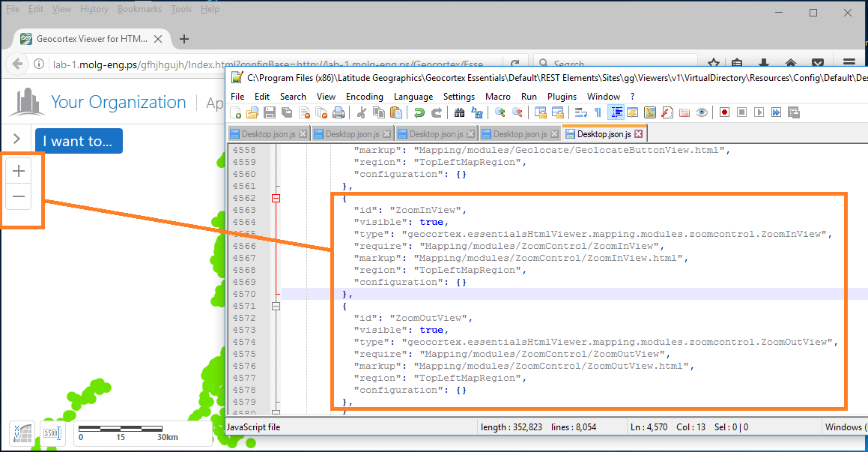Viewport: 868px width, 452px height.
Task: Collapse the code block at line 4571
Action: 276,306
